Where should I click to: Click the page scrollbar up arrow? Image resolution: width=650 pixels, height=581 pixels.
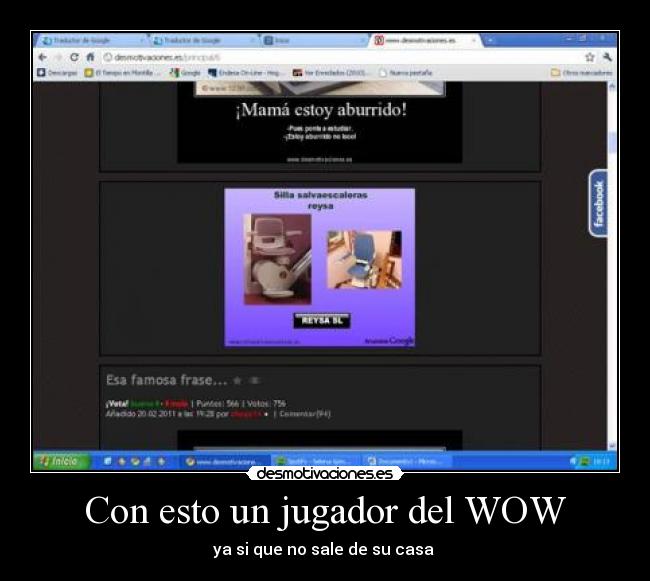pos(612,86)
